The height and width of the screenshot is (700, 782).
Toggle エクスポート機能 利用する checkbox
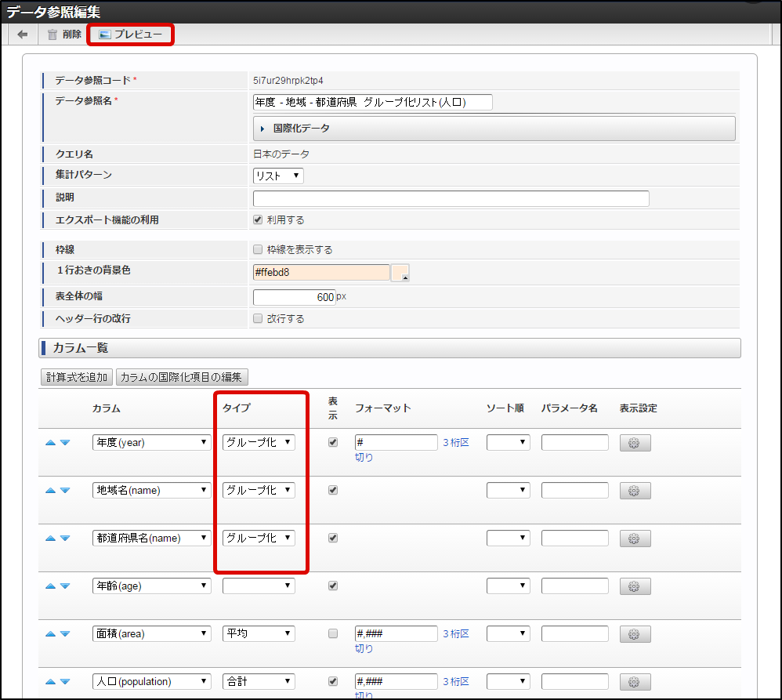coord(258,220)
